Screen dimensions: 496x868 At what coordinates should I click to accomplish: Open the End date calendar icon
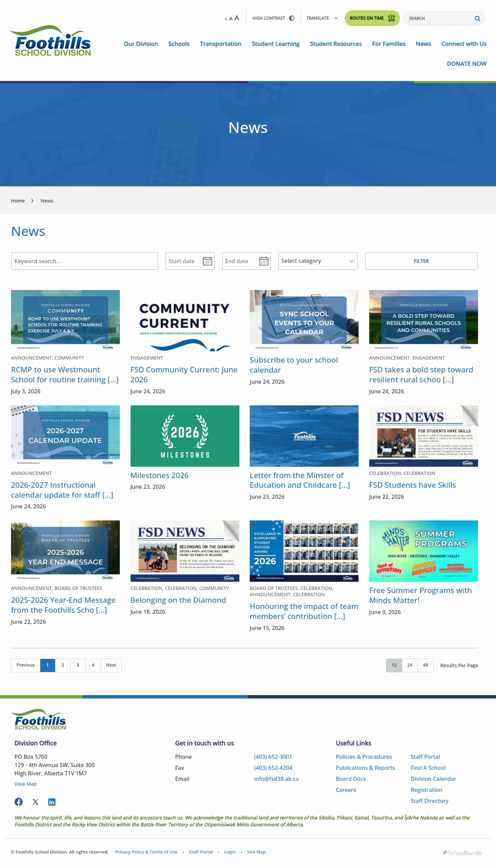pos(264,261)
